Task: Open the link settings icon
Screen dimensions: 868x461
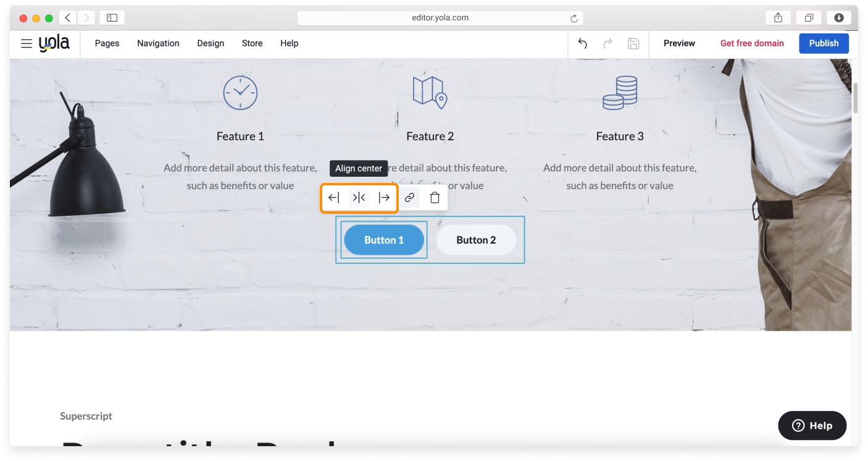Action: pyautogui.click(x=409, y=198)
